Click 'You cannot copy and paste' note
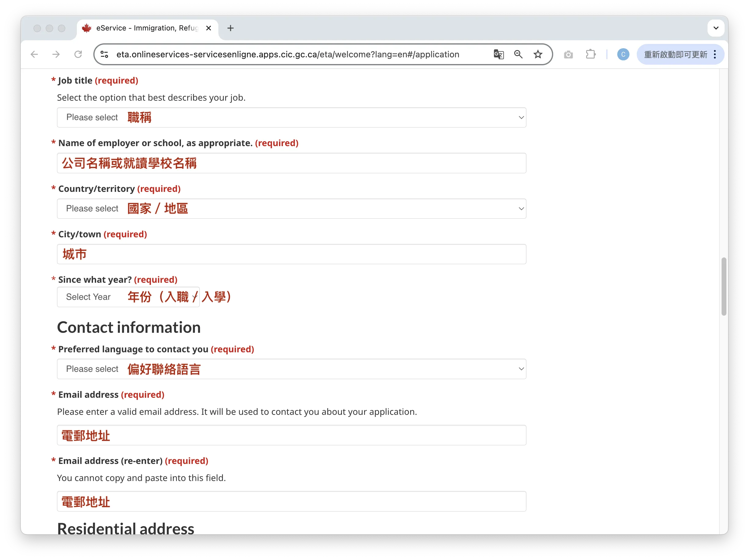749x560 pixels. click(x=141, y=478)
